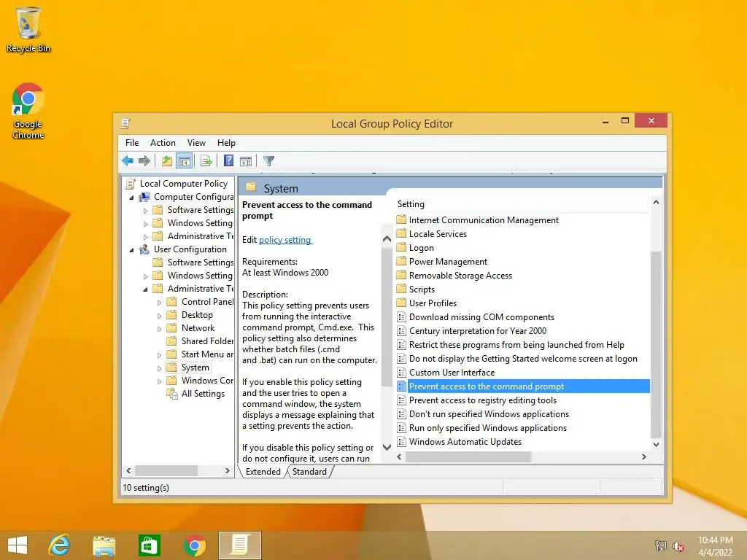Open the View menu
The height and width of the screenshot is (560, 747).
196,143
